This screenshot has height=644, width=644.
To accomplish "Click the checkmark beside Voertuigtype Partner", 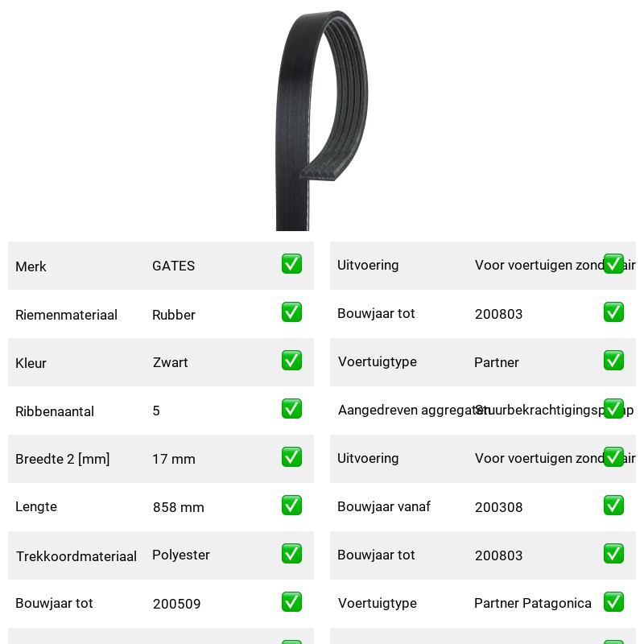I will (x=613, y=360).
